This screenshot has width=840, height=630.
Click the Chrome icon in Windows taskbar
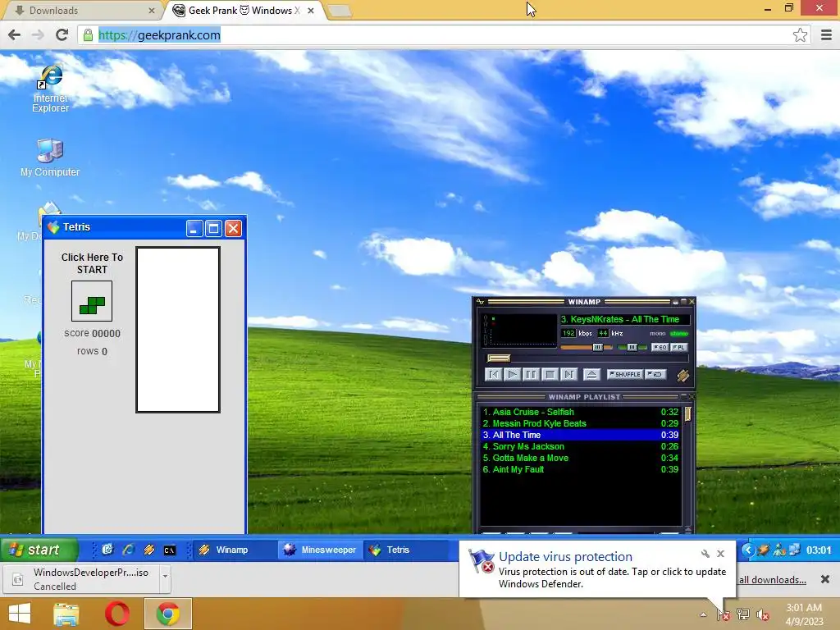pyautogui.click(x=167, y=614)
